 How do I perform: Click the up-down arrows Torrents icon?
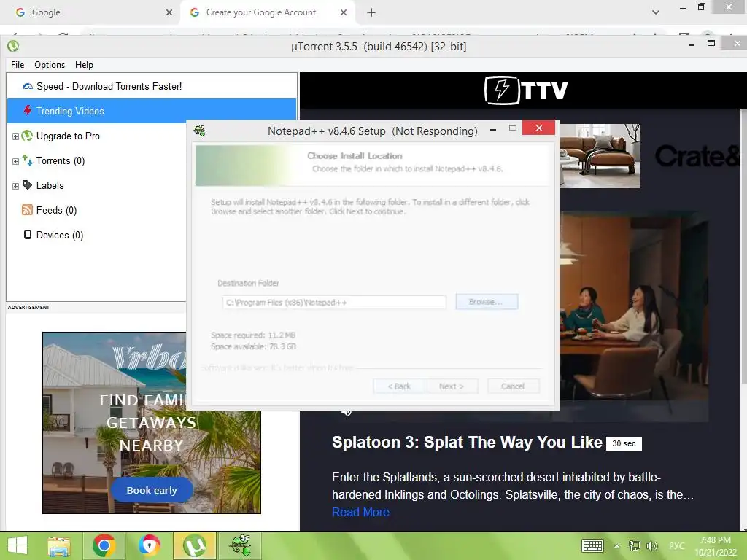(x=27, y=160)
